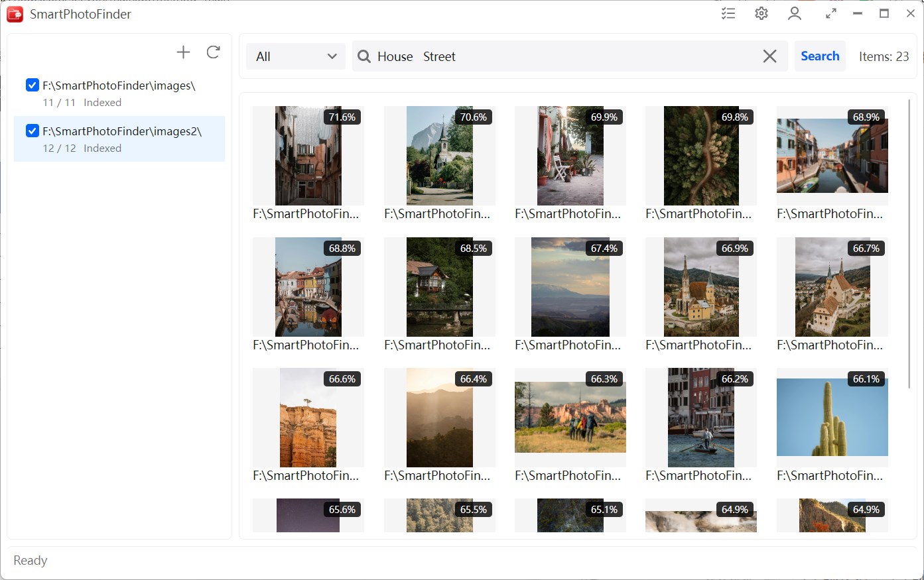Click the 12 / 12 Indexed status text
924x580 pixels.
(82, 148)
